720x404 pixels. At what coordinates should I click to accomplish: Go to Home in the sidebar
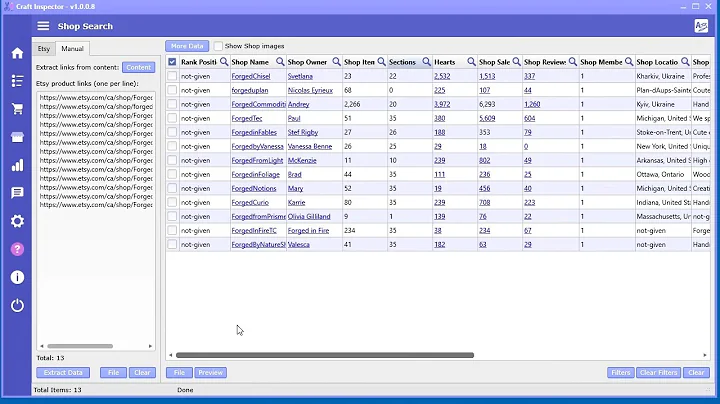(17, 53)
